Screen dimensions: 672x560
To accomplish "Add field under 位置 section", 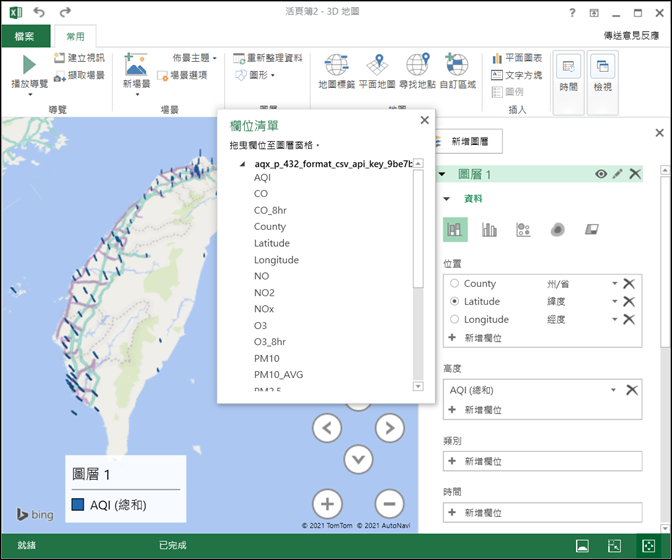I will (475, 338).
